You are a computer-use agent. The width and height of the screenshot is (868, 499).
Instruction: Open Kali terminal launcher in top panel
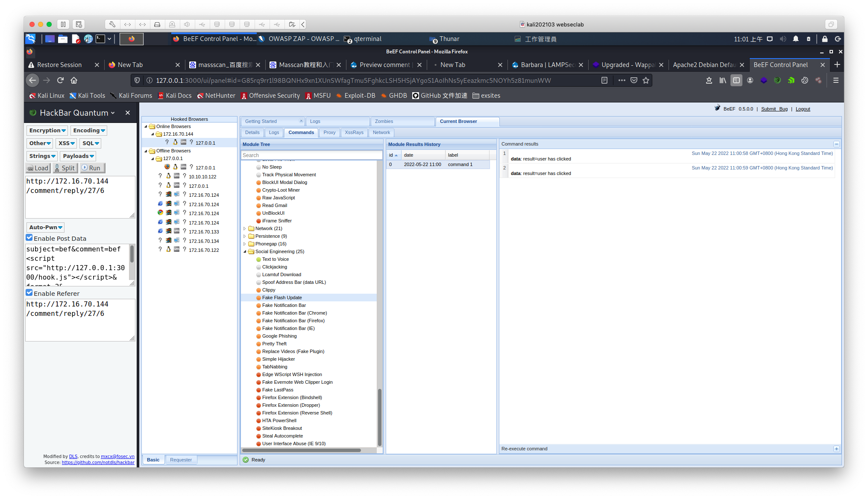100,39
